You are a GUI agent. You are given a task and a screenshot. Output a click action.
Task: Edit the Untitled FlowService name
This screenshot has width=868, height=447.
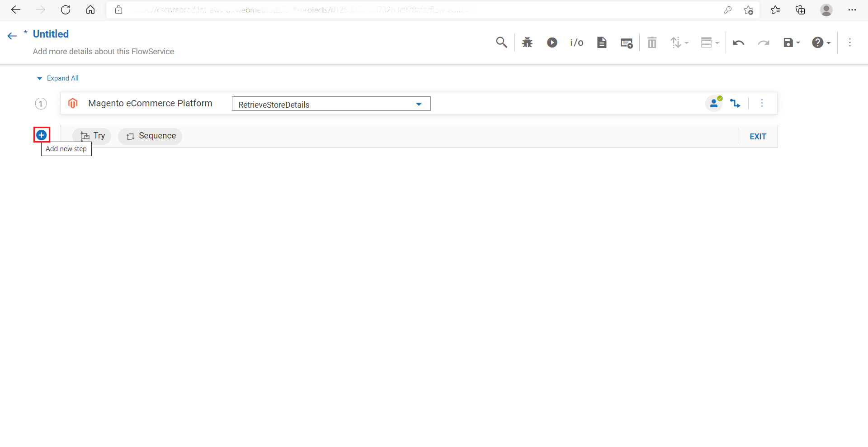[x=51, y=34]
